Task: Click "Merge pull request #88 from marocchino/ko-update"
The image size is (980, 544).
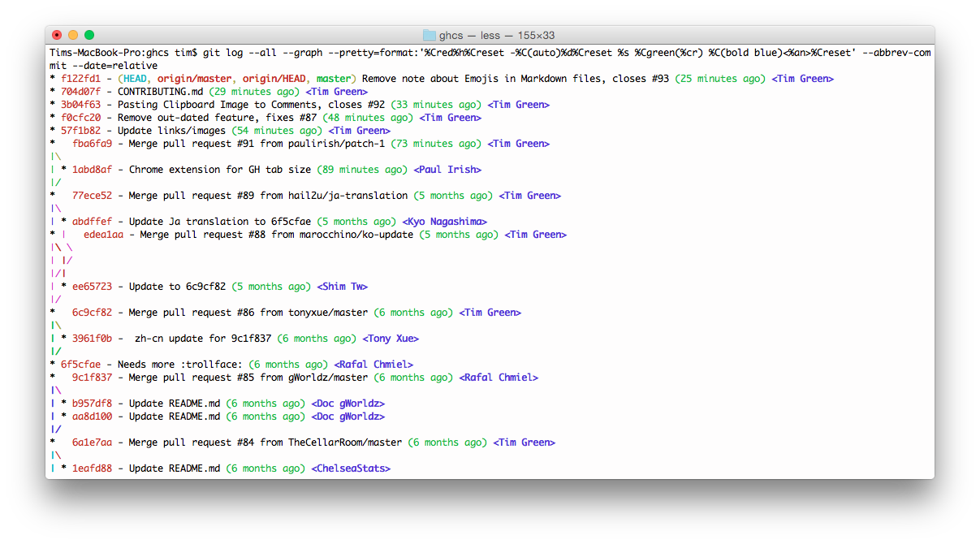Action: (x=277, y=235)
